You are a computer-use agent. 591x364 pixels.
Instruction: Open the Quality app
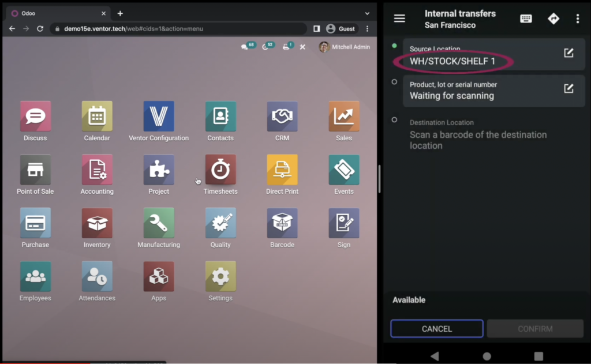220,223
